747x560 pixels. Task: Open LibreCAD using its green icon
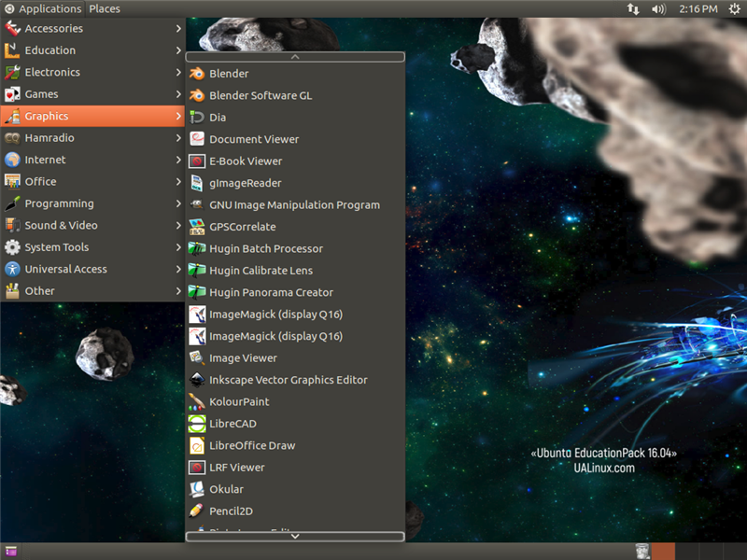pos(197,424)
